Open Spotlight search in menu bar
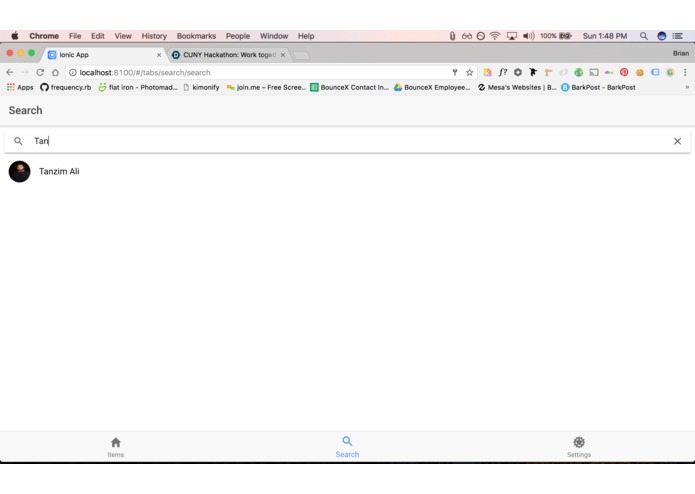695x494 pixels. pos(644,36)
